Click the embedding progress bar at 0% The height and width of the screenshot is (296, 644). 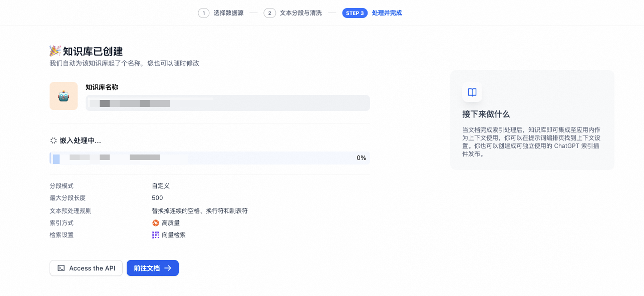point(210,158)
